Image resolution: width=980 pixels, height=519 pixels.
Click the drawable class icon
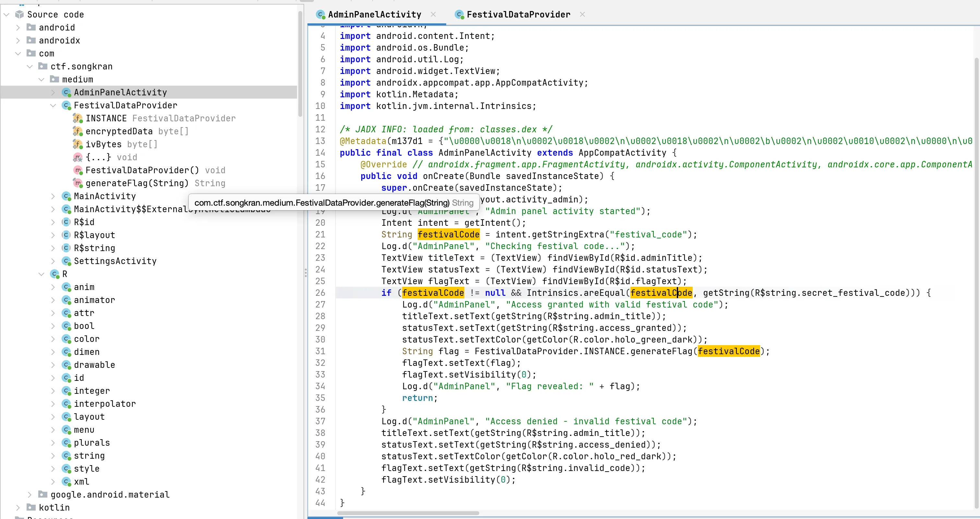(x=66, y=365)
